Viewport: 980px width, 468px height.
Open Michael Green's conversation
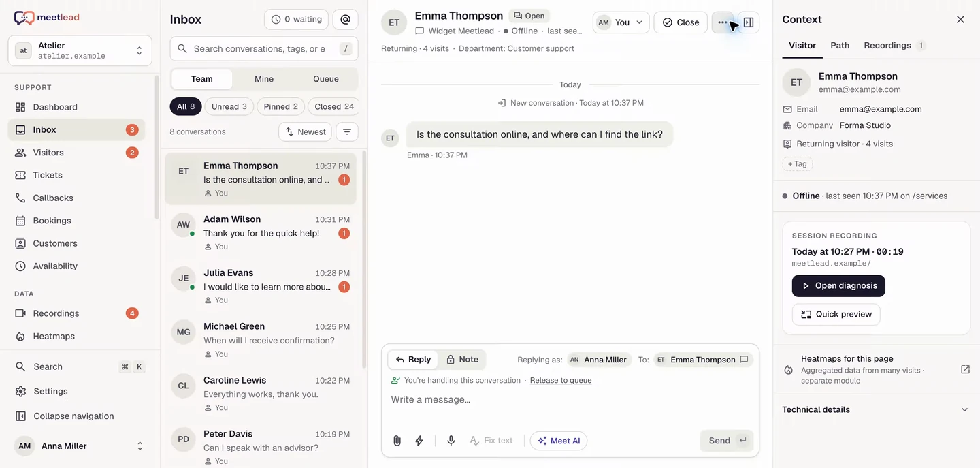pos(261,340)
